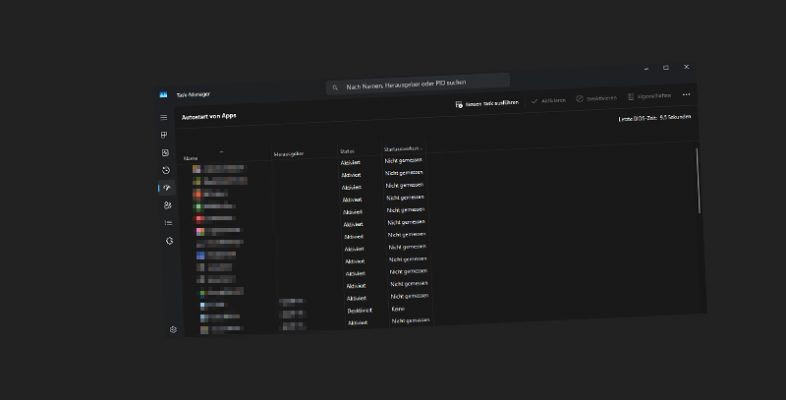This screenshot has height=400, width=786.
Task: Open Users page in sidebar
Action: pos(167,205)
